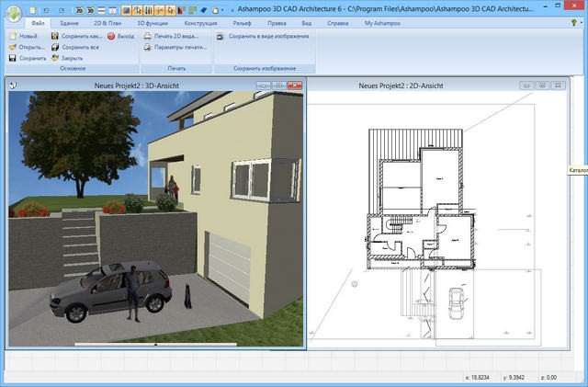Switch to the Вид ribbon tab

tap(306, 23)
